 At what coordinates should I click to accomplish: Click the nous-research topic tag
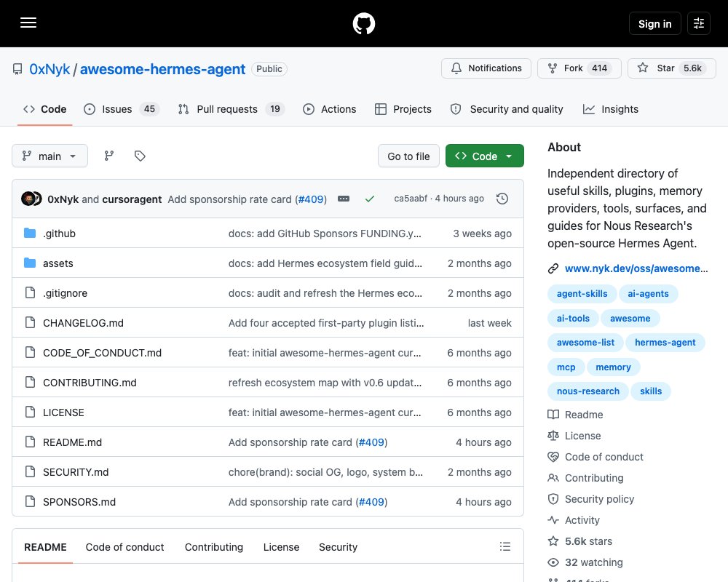587,391
